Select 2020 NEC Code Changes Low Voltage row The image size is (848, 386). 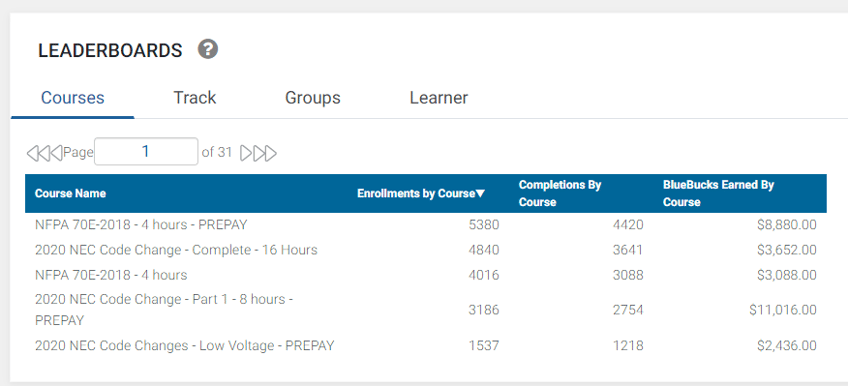[426, 345]
